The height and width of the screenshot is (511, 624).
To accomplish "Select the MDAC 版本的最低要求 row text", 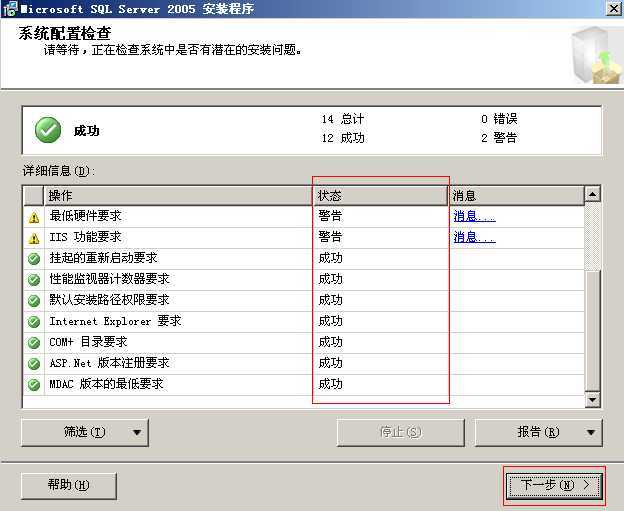I will pos(106,384).
